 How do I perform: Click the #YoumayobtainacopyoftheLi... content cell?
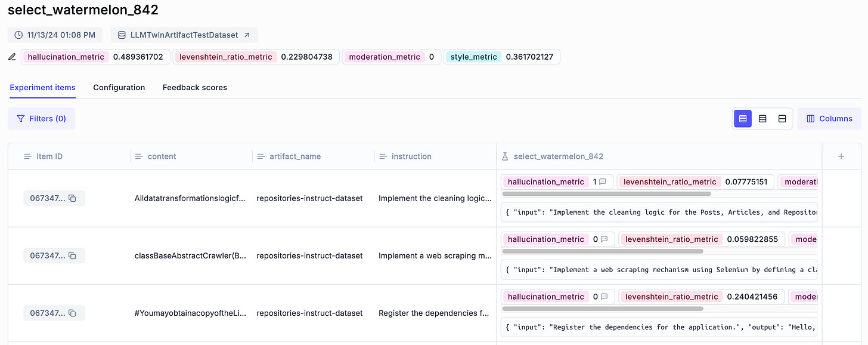(x=190, y=313)
